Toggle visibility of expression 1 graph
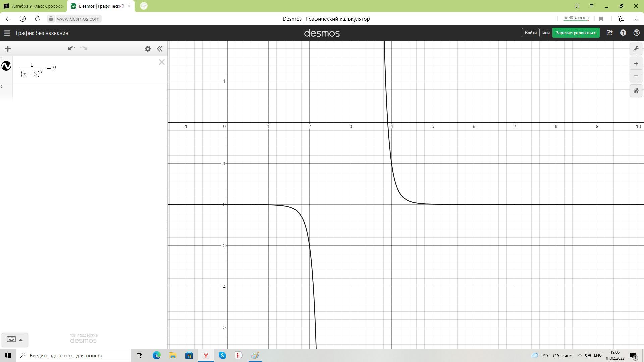 click(x=6, y=66)
